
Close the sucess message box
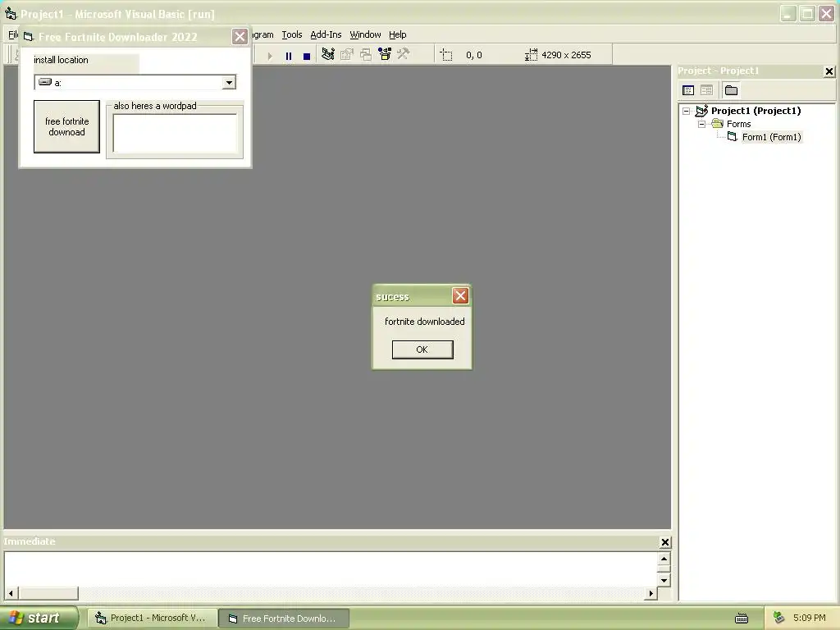pos(460,295)
